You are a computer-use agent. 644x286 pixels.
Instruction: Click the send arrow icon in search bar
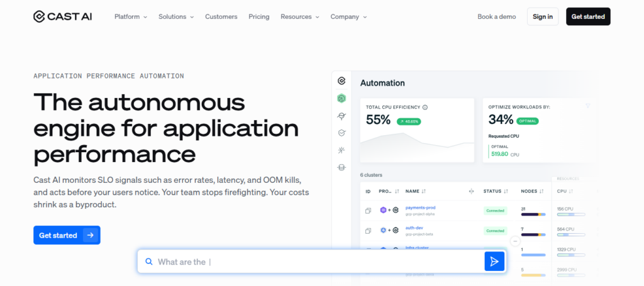494,261
